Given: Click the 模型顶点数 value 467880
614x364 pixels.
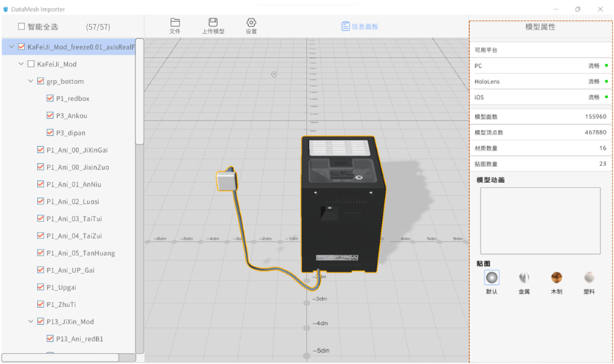Looking at the screenshot, I should tap(596, 132).
